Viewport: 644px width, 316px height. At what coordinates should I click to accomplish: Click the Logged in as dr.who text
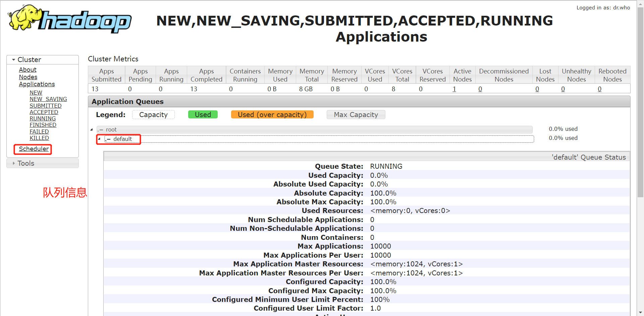click(603, 7)
